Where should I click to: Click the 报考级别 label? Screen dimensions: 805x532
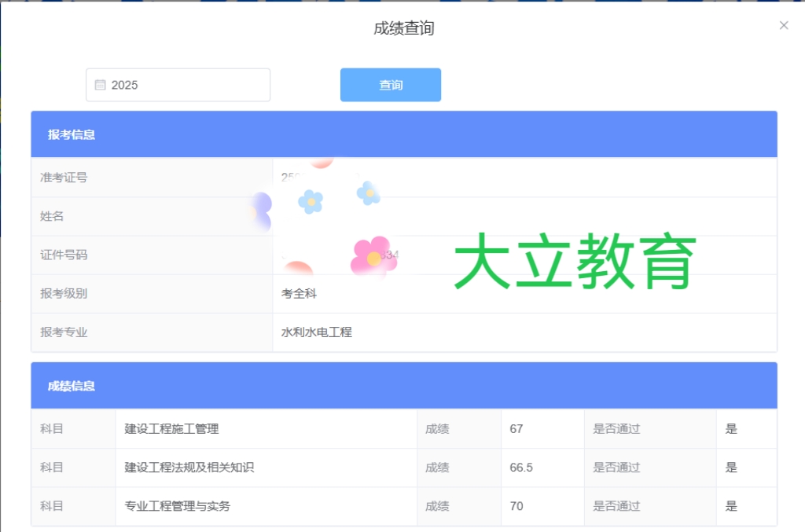click(x=64, y=293)
